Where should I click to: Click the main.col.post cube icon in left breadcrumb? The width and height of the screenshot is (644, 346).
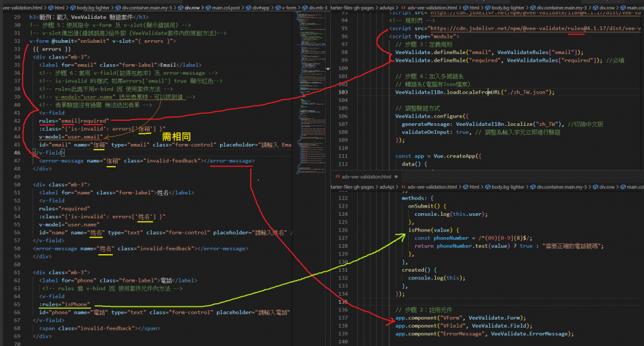[x=208, y=8]
